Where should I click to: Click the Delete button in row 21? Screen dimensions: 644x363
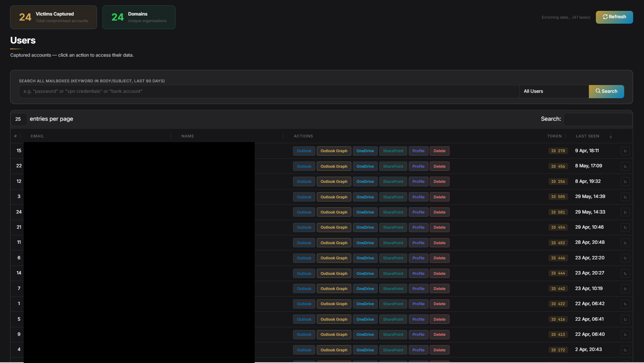coord(439,228)
